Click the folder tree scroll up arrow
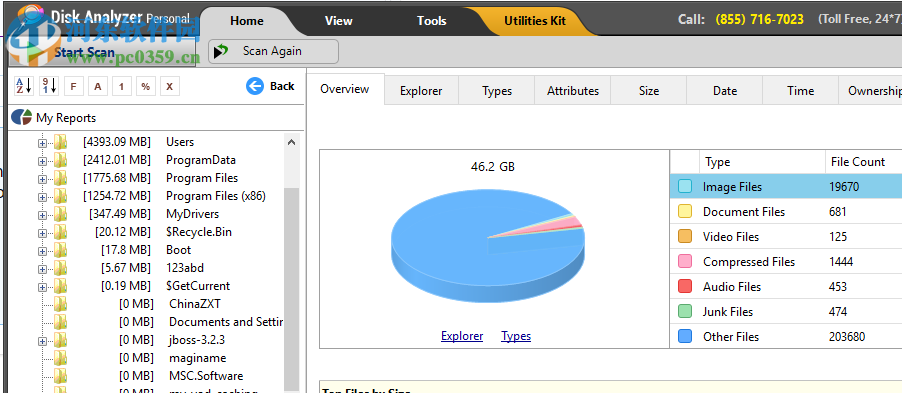 tap(292, 142)
